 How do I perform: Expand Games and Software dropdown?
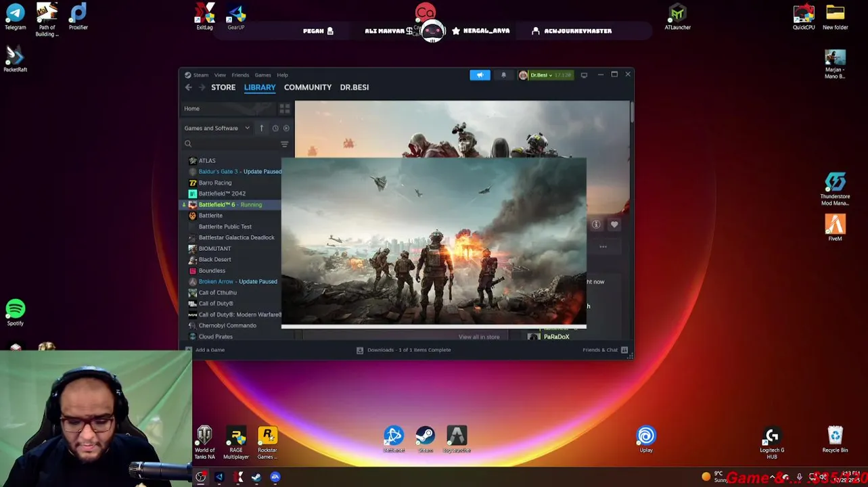click(217, 128)
